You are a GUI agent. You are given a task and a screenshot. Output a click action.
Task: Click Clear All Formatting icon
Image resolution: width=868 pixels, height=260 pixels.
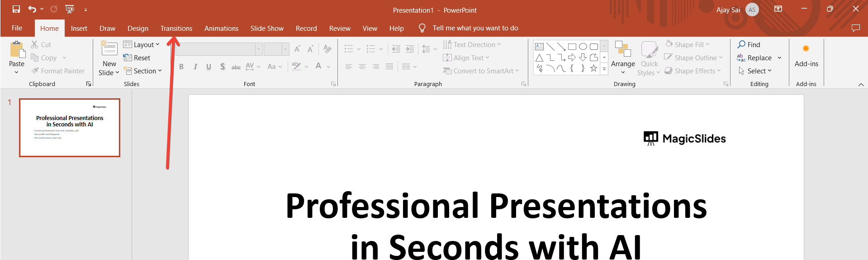(x=327, y=49)
